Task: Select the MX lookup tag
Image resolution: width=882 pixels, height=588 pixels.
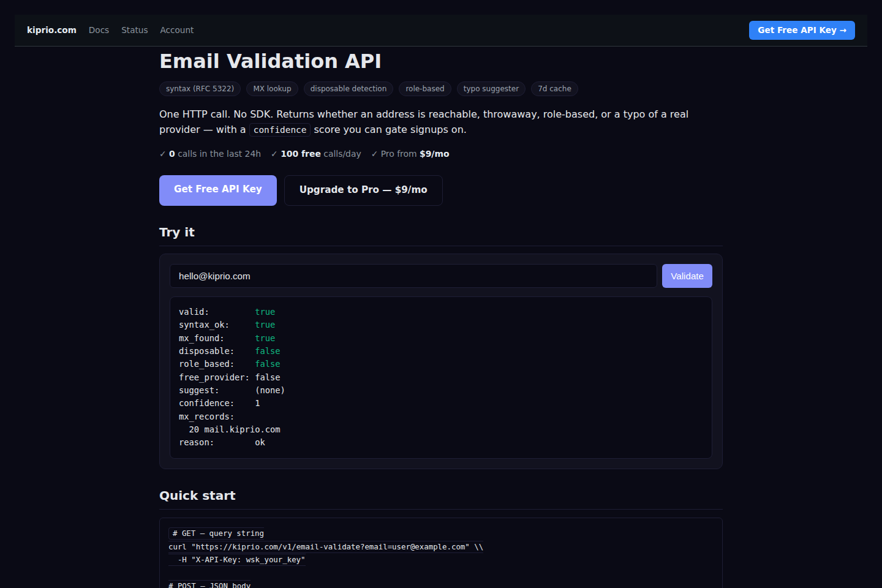Action: (x=272, y=89)
